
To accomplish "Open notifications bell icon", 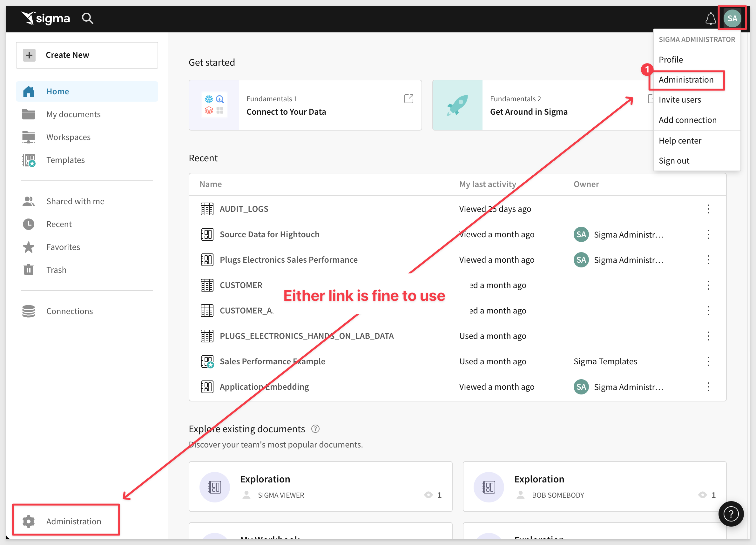I will point(710,18).
